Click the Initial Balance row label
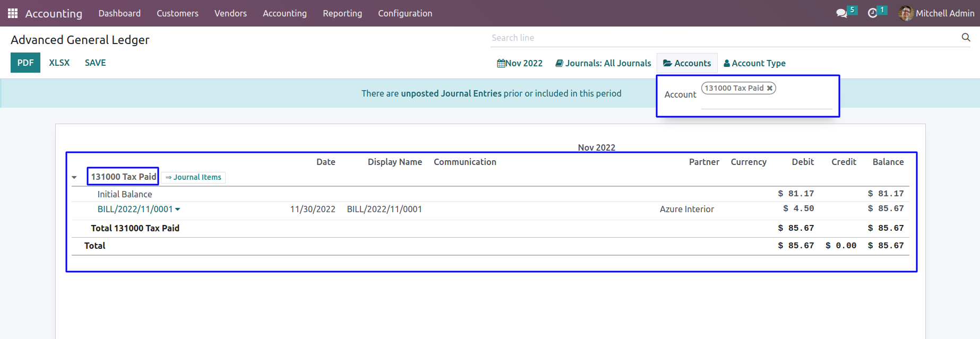 point(125,194)
